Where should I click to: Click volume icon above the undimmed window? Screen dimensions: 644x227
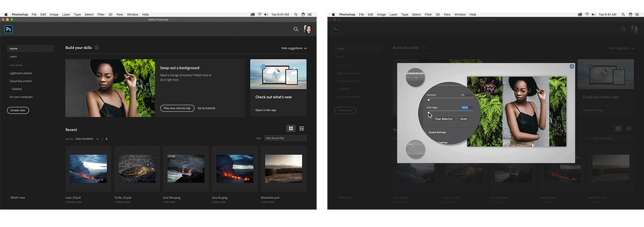(266, 14)
